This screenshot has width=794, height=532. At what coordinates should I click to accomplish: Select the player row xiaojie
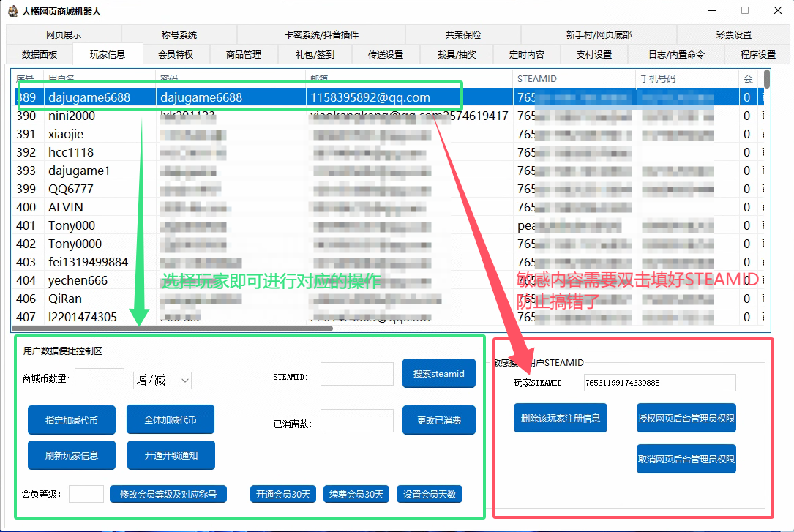[66, 134]
